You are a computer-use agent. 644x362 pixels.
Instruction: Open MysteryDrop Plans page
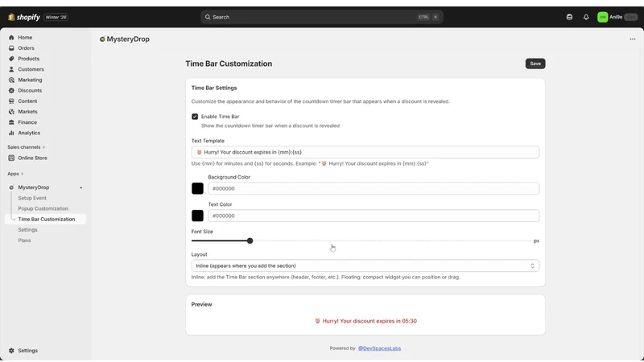pyautogui.click(x=24, y=241)
